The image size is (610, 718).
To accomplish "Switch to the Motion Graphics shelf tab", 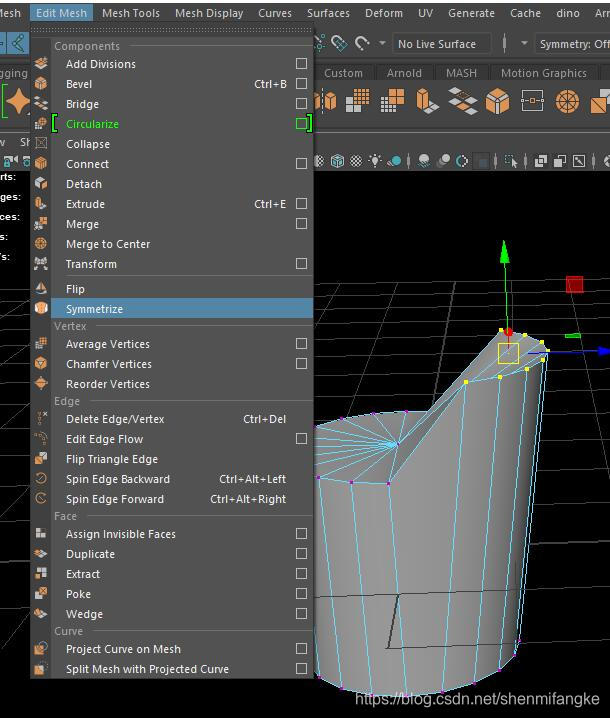I will [544, 73].
